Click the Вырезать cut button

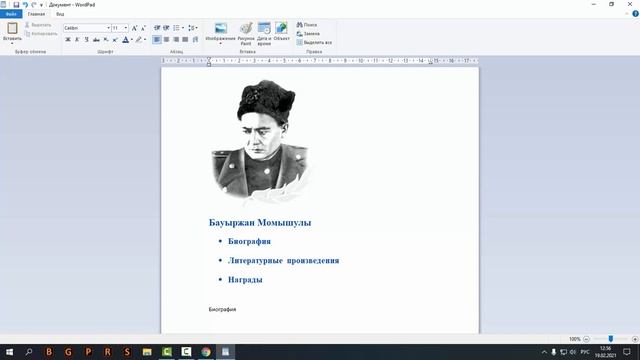click(x=38, y=25)
